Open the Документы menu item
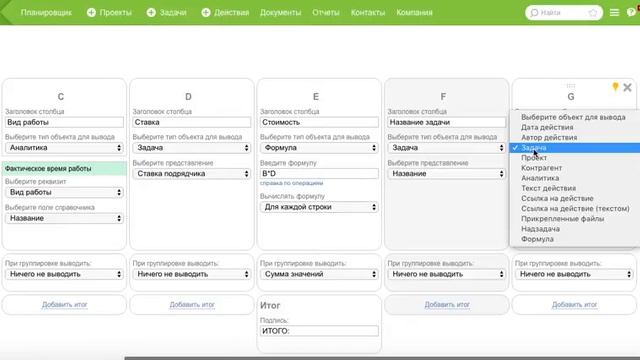The width and height of the screenshot is (640, 360). click(x=280, y=13)
